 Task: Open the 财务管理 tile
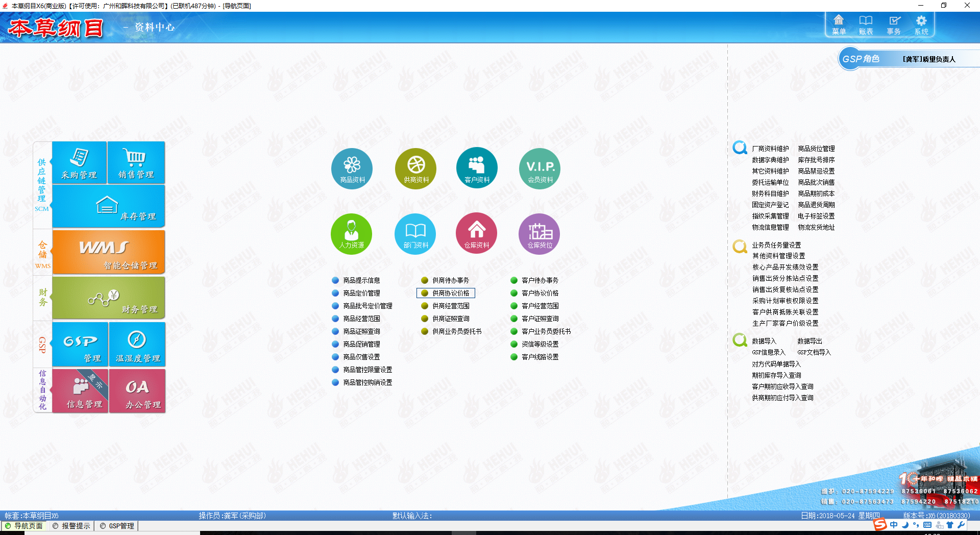[109, 298]
